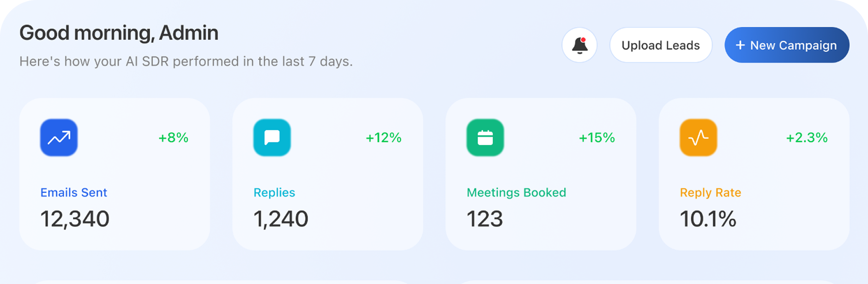Click the blue trending arrow icon
The width and height of the screenshot is (868, 284).
click(x=59, y=137)
